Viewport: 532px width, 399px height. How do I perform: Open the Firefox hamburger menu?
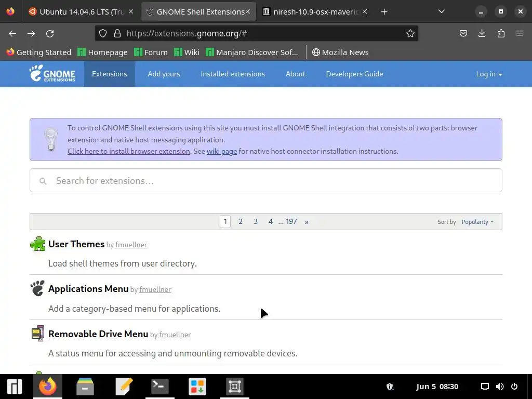click(x=520, y=33)
